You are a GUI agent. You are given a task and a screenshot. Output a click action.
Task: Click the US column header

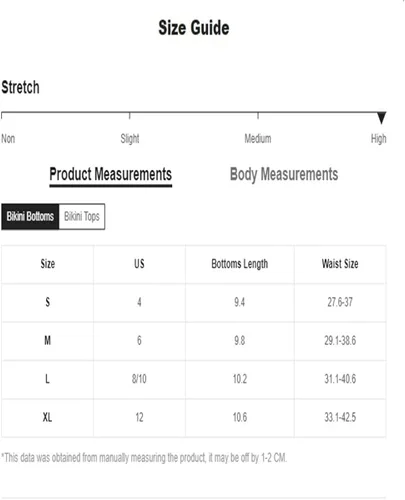(x=139, y=264)
